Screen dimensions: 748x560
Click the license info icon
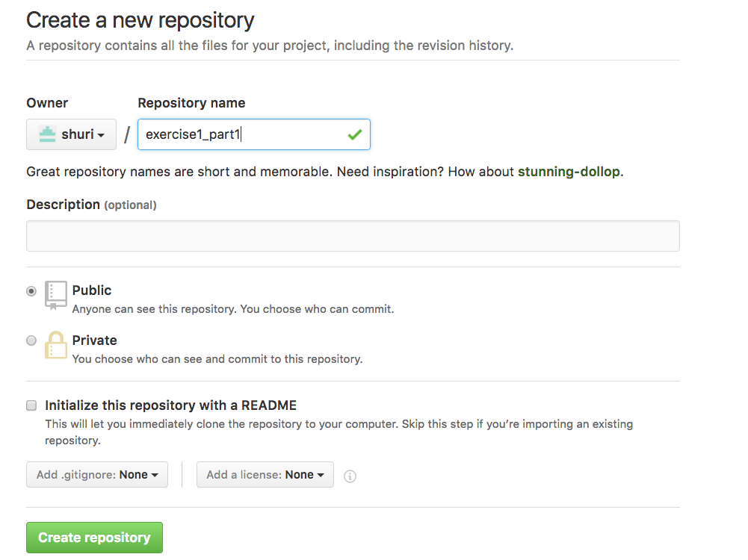click(350, 476)
